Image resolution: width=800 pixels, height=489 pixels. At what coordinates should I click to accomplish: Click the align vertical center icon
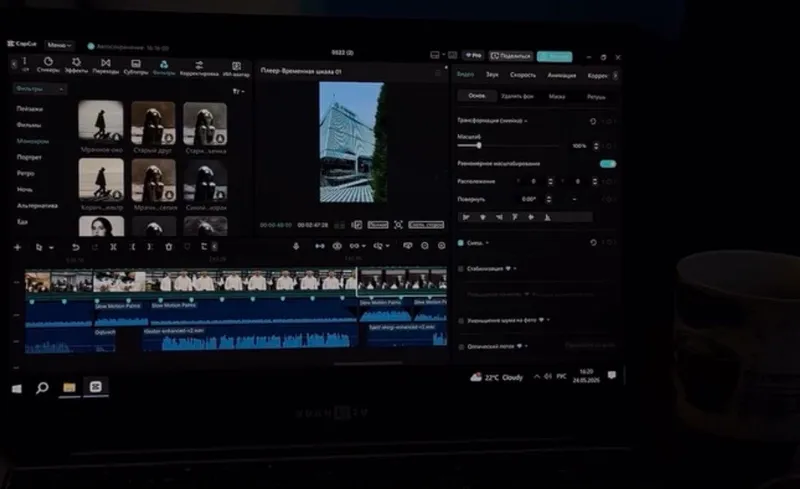pyautogui.click(x=531, y=217)
